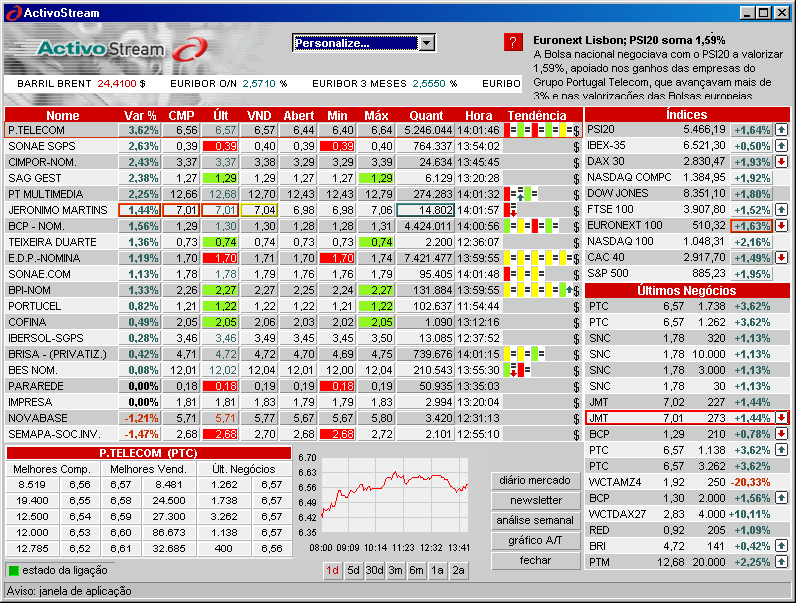Viewport: 796px width, 603px height.
Task: Select the 30d chart period
Action: coord(374,571)
